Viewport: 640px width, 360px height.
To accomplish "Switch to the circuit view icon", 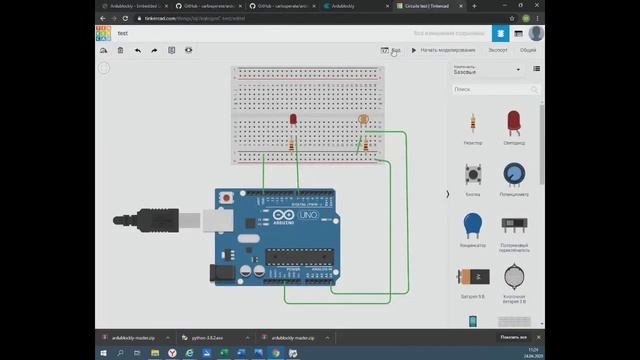I will pos(500,33).
